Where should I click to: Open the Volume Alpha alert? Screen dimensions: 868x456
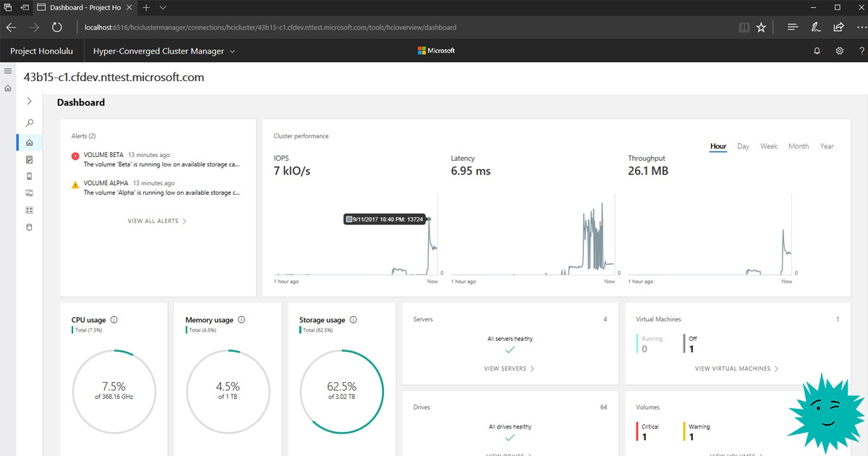point(156,188)
